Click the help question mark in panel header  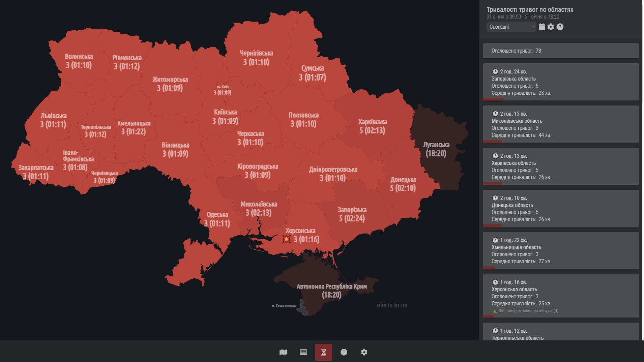560,27
